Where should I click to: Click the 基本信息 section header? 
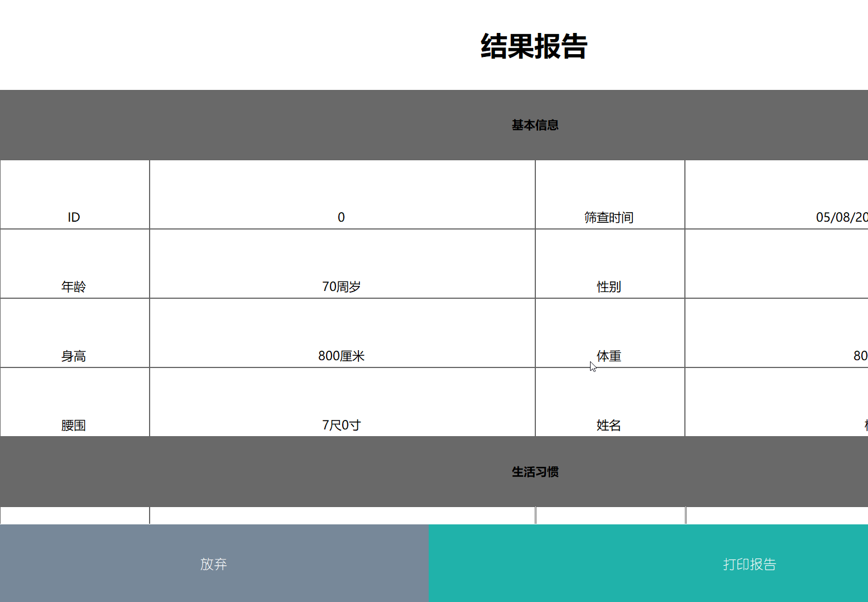434,125
